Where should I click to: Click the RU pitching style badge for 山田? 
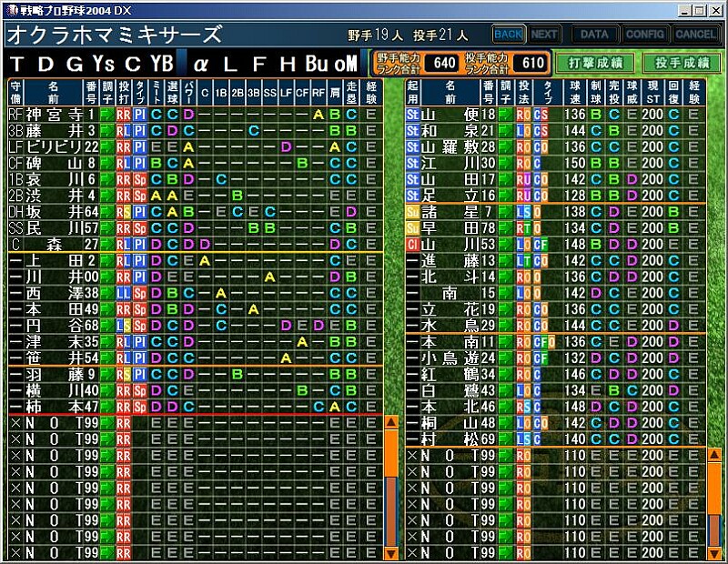coord(523,179)
